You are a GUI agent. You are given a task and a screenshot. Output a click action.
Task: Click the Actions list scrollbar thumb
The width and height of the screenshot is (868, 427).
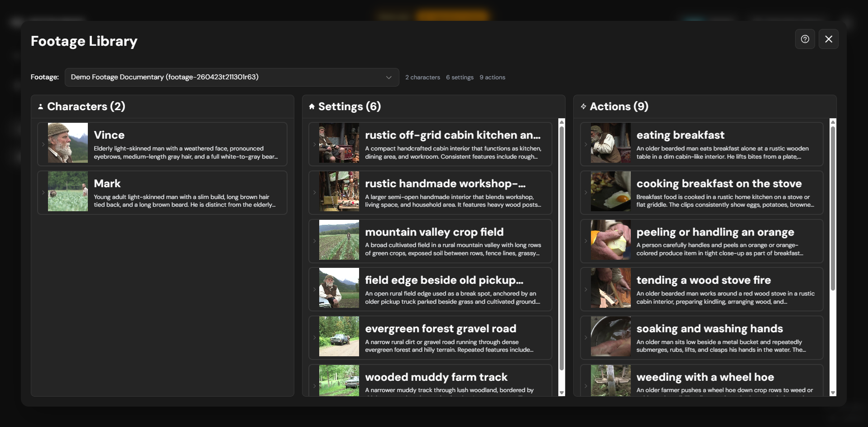pos(833,209)
